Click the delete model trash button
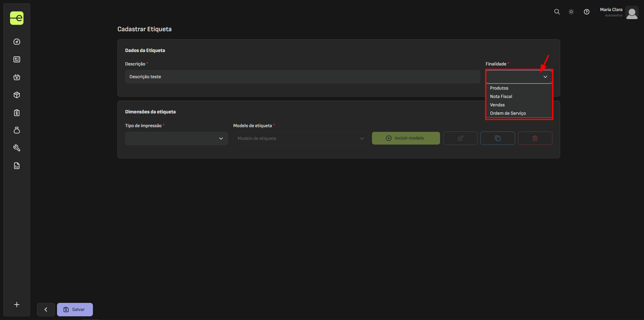Viewport: 644px width, 320px height. [x=535, y=138]
